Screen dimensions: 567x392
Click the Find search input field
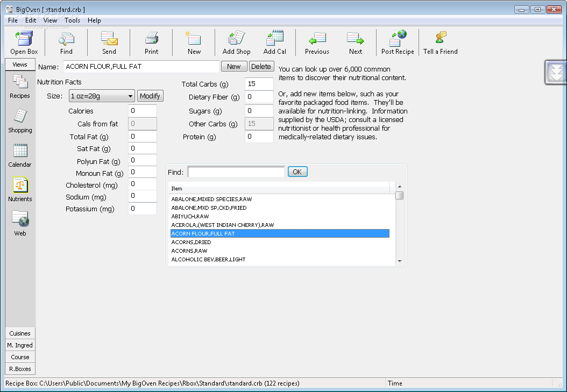click(x=236, y=172)
